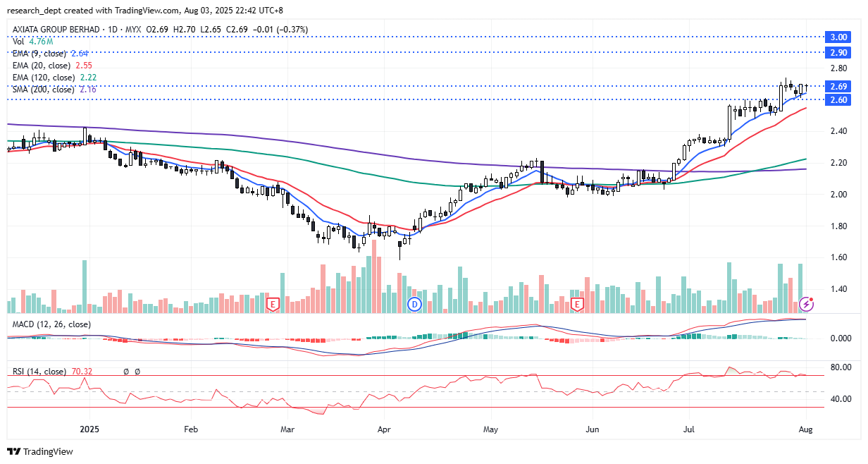Click the 1.60 price axis value
Image resolution: width=868 pixels, height=464 pixels.
[x=838, y=258]
